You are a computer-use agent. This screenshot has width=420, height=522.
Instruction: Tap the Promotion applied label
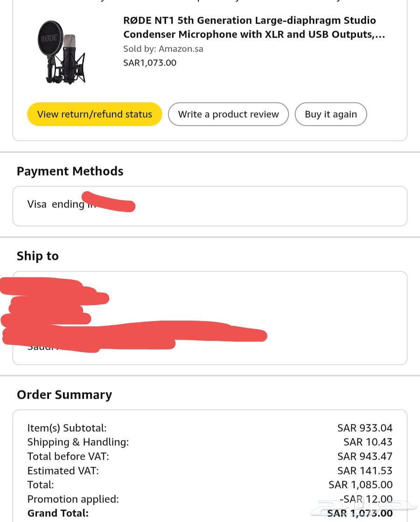click(73, 499)
